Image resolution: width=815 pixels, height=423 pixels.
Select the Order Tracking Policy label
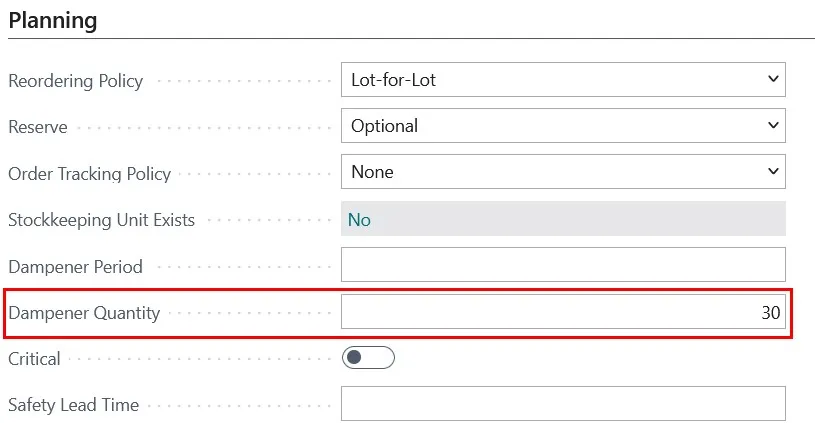[89, 174]
